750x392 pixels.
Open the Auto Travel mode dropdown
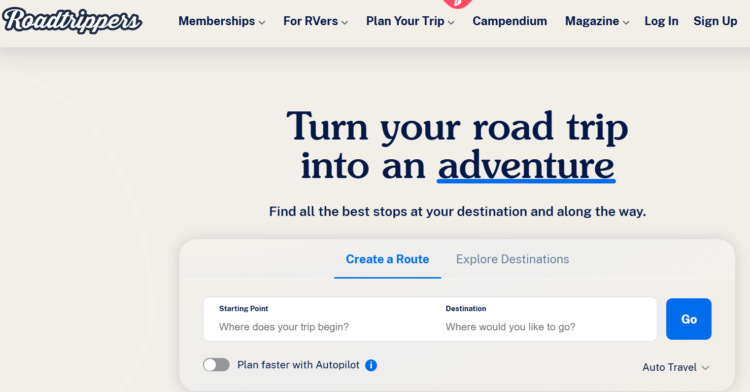click(x=675, y=367)
